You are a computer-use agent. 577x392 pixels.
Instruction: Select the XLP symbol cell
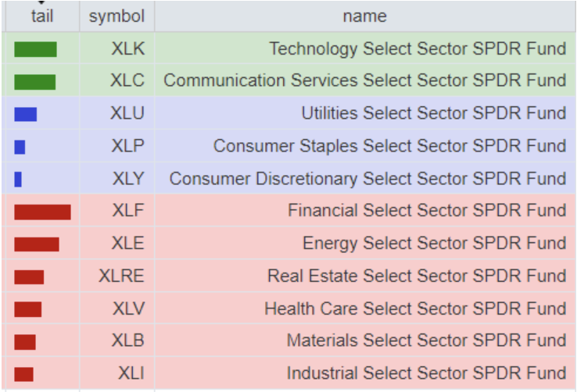(x=127, y=146)
